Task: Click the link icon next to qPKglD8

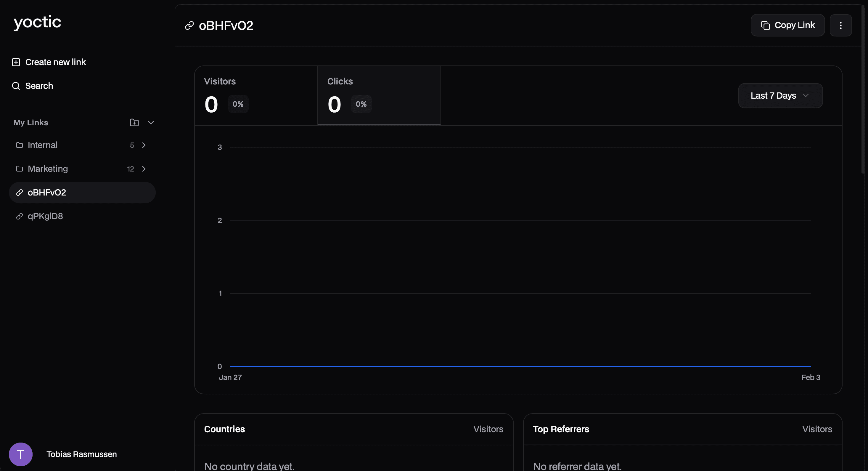Action: coord(20,217)
